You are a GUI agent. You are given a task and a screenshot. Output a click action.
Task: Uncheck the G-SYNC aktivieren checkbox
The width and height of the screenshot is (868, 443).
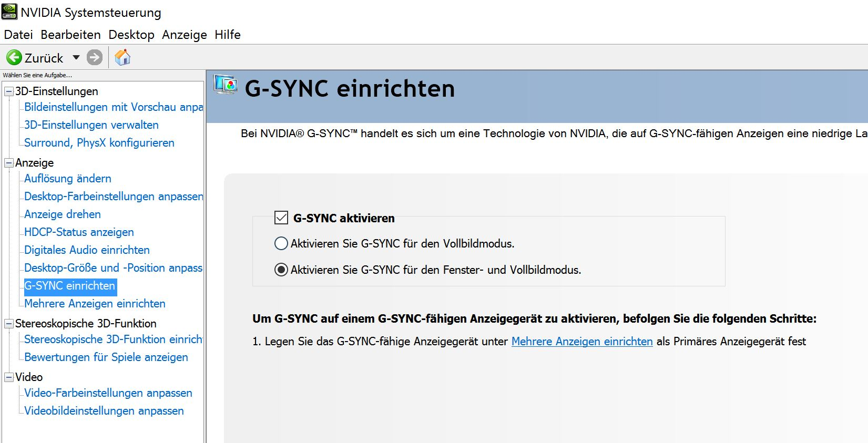pos(281,218)
